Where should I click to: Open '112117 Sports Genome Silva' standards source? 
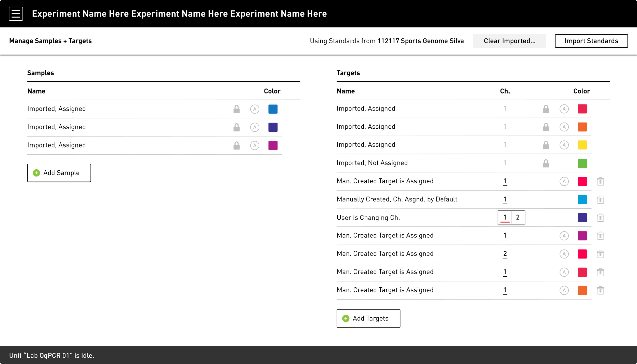click(420, 41)
